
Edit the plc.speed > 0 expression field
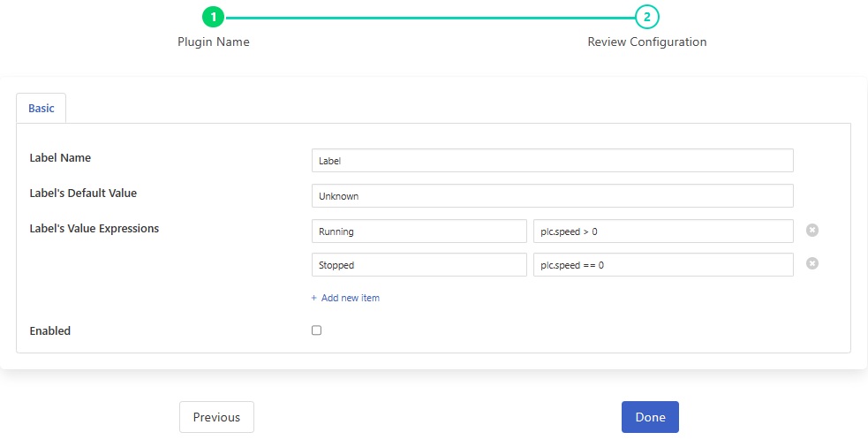(662, 231)
